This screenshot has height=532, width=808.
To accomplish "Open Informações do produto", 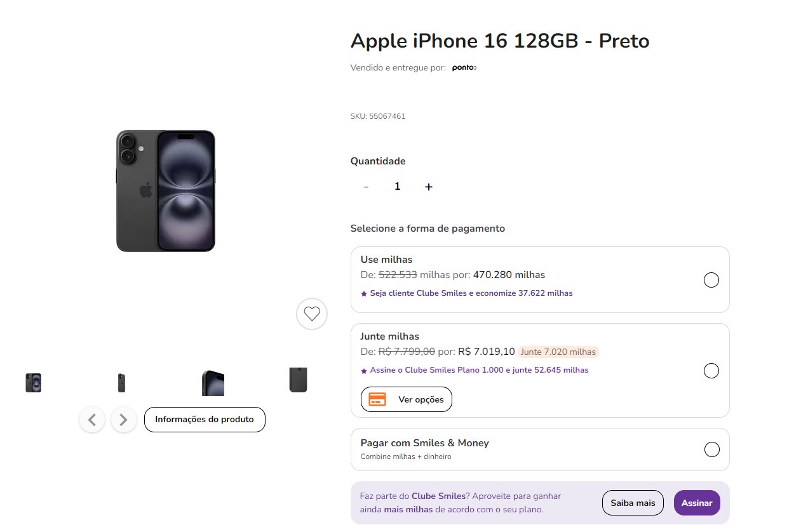I will [205, 420].
